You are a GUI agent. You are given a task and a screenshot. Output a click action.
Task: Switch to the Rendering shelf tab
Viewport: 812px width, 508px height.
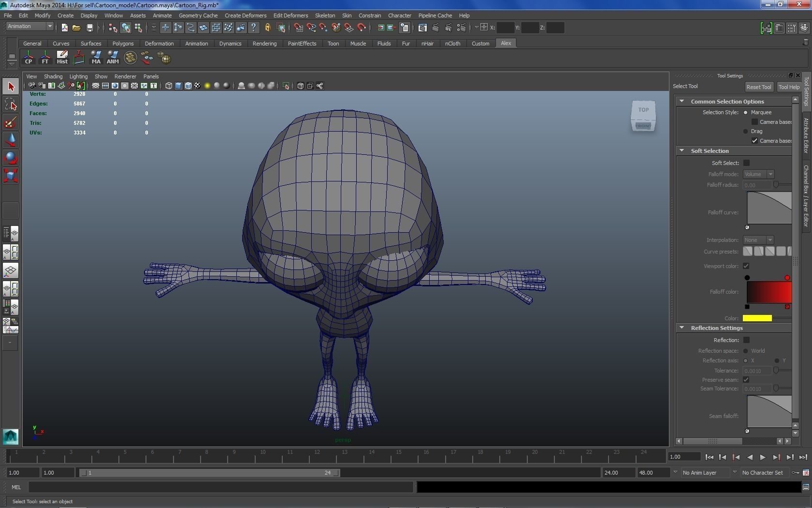264,44
